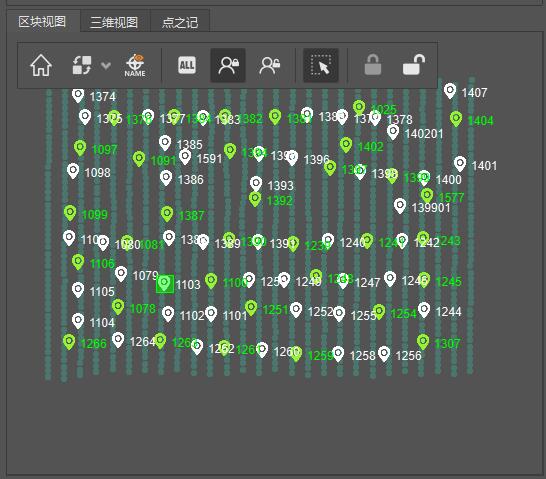Select the white marker pin 1244
The image size is (546, 479).
(x=424, y=309)
